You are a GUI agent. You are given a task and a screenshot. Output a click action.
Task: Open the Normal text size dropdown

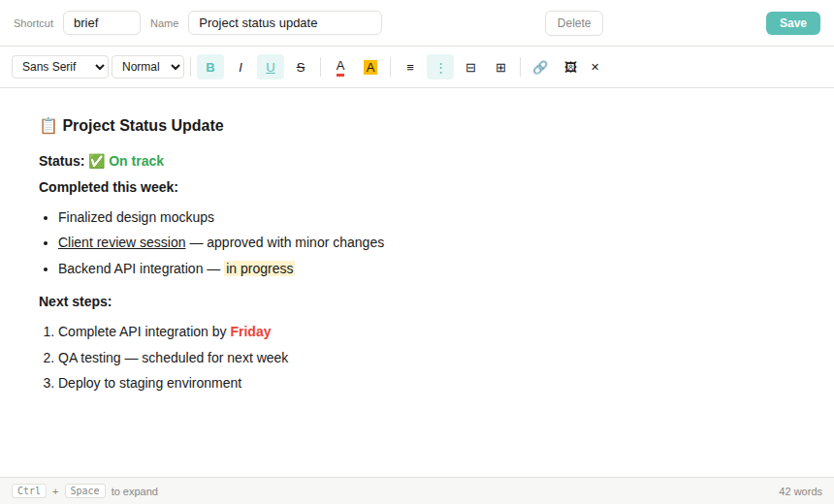pyautogui.click(x=147, y=67)
